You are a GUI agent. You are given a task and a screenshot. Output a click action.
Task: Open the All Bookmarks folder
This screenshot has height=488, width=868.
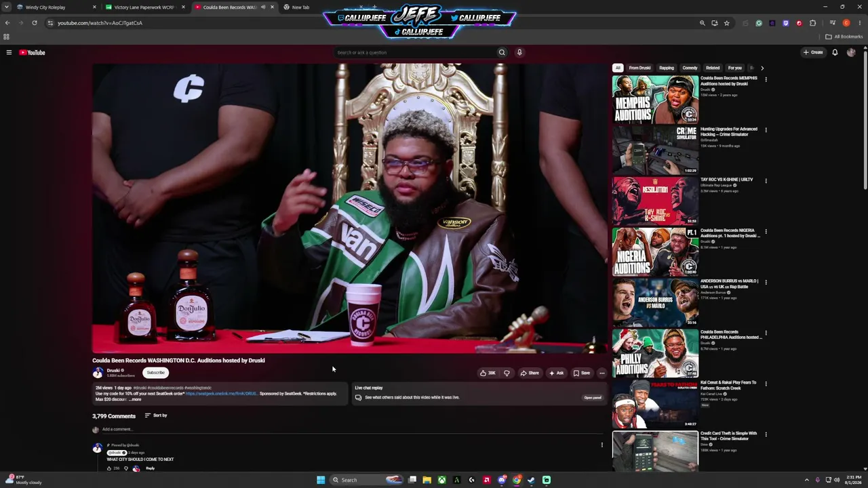click(x=844, y=37)
